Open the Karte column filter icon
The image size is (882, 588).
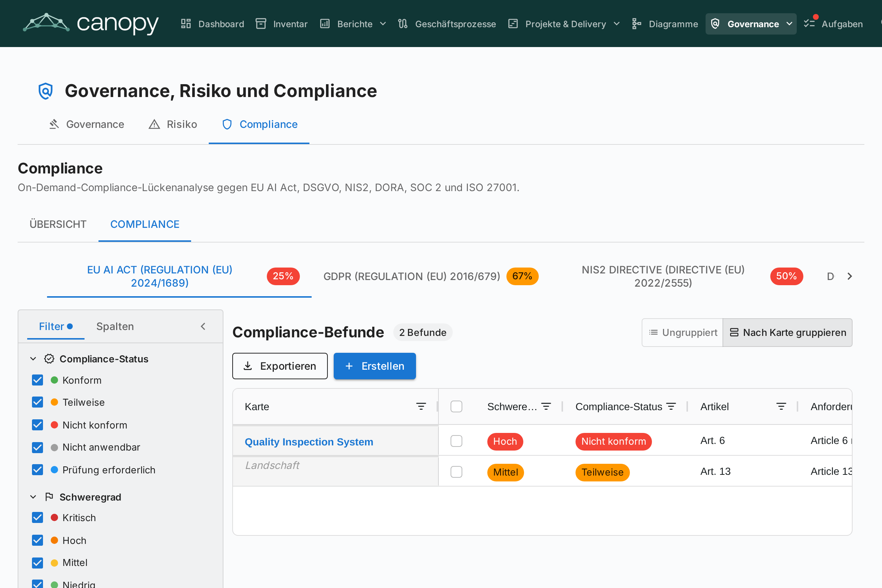click(421, 406)
